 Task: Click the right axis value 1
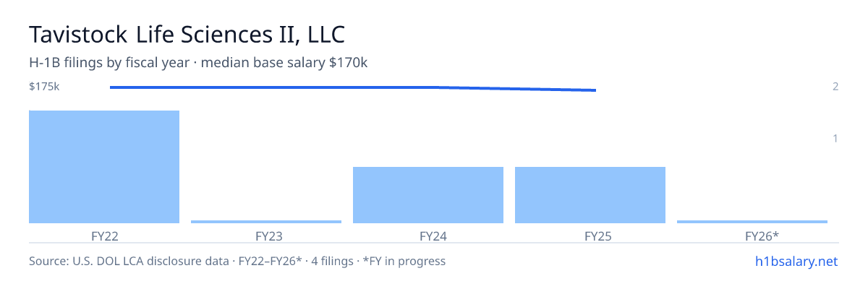tap(835, 138)
